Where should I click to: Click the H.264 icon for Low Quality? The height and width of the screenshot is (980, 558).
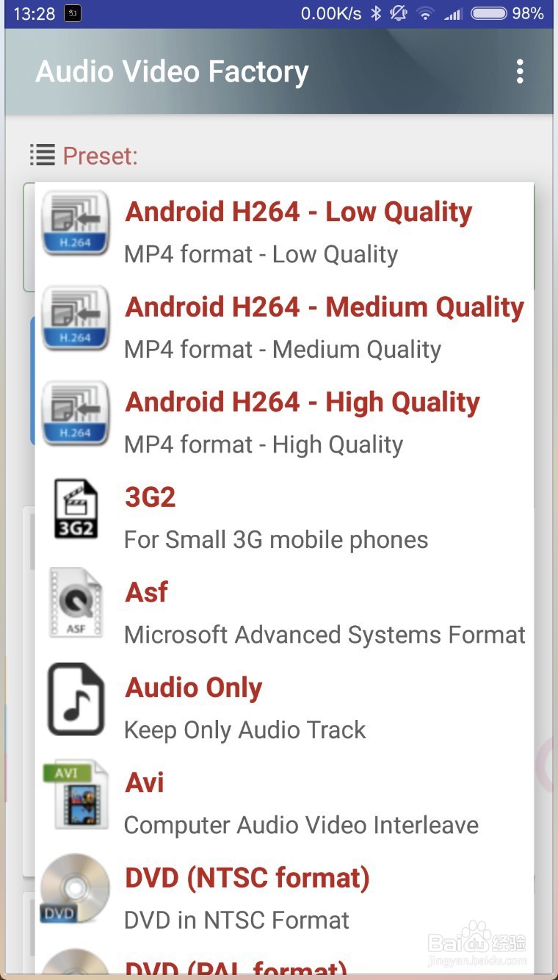point(76,223)
